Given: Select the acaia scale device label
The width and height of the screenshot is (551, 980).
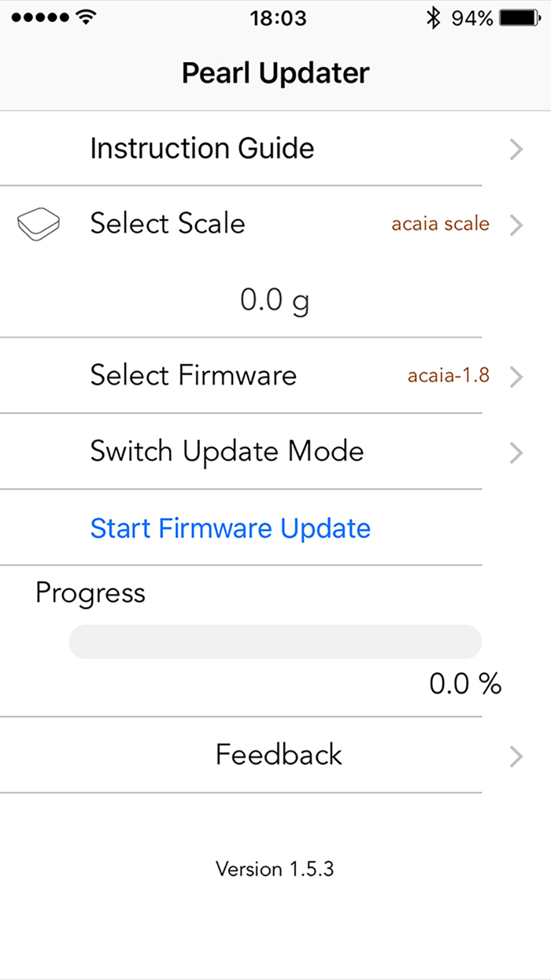Looking at the screenshot, I should tap(440, 224).
